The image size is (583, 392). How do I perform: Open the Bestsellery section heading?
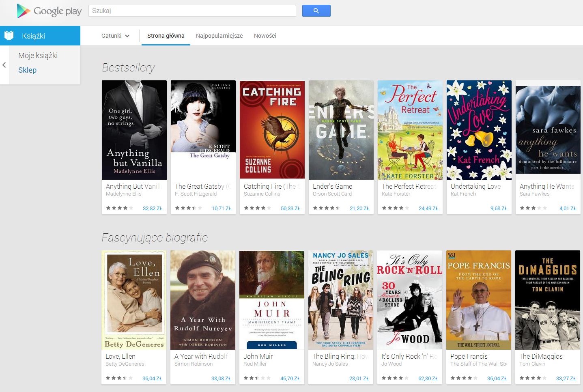(128, 67)
